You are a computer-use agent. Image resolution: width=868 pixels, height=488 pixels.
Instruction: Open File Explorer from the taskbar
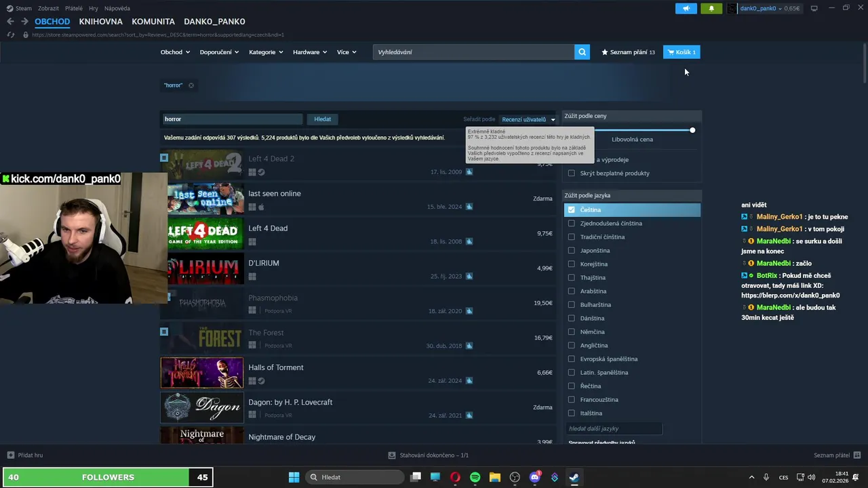pos(495,477)
